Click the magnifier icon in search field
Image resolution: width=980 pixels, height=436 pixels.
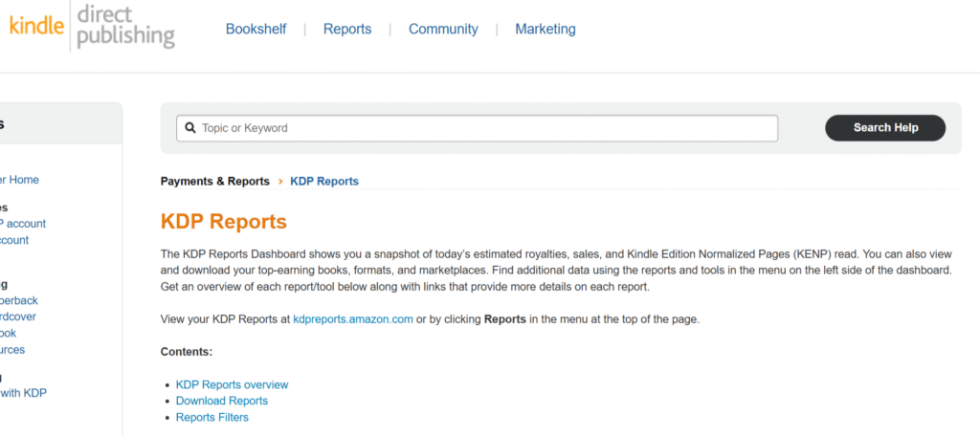pos(190,128)
